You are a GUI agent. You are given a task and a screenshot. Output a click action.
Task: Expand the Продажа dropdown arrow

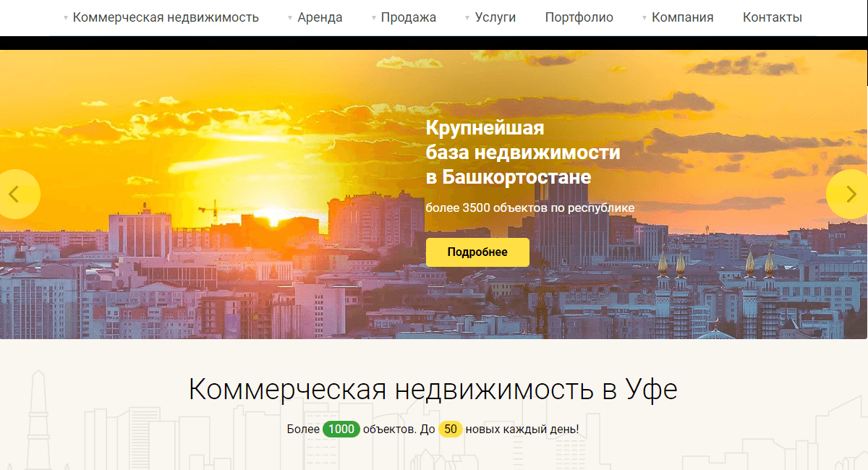click(373, 17)
